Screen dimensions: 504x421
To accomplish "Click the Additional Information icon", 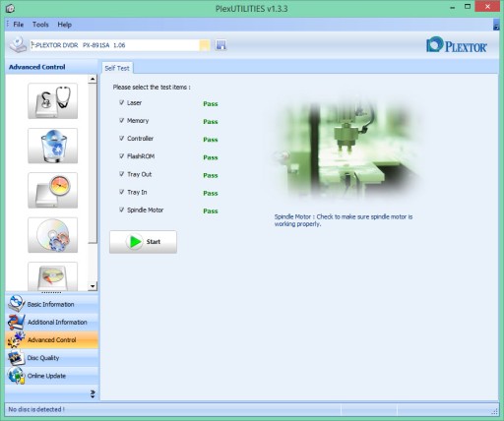I will (x=16, y=322).
